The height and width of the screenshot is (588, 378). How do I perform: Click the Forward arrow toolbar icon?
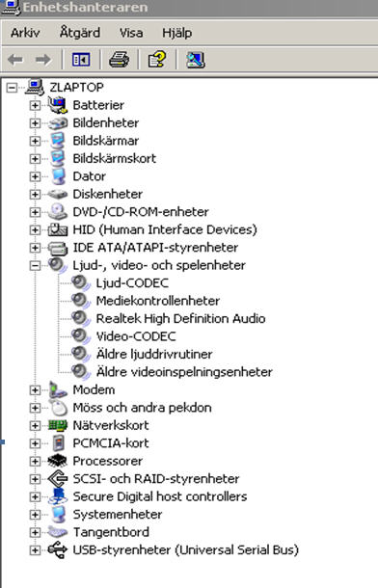[x=43, y=60]
